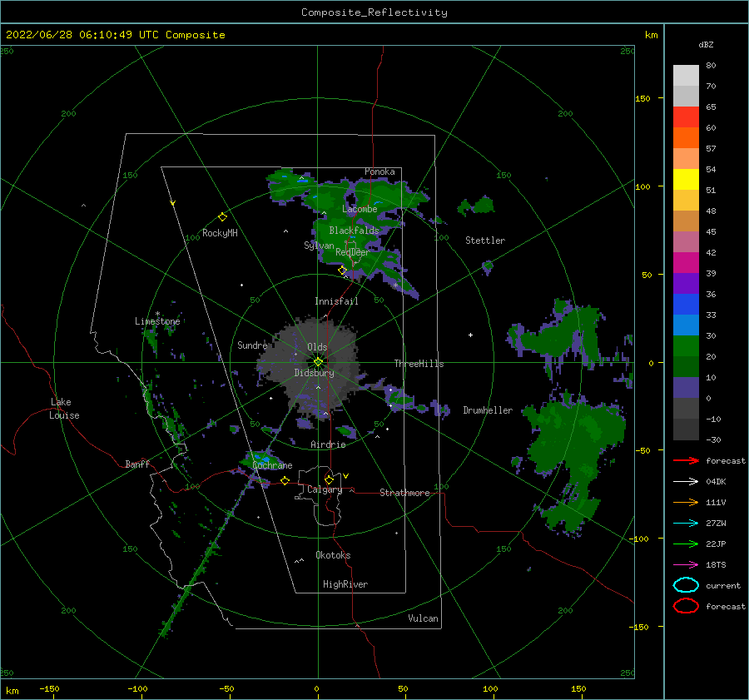Select the purple 39 dBZ color swatch
This screenshot has height=700, width=749.
pyautogui.click(x=686, y=283)
